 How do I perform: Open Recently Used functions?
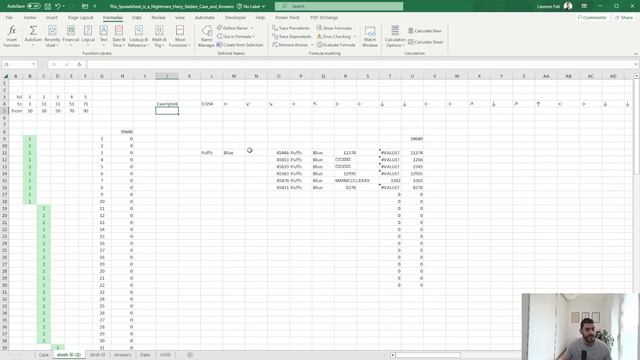pos(52,36)
